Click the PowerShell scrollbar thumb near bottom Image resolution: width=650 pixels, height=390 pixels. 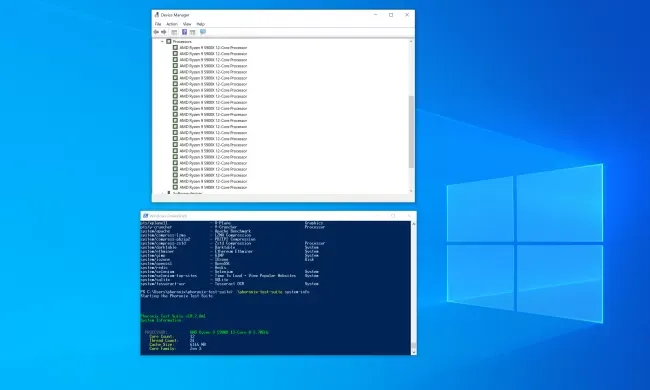[413, 346]
